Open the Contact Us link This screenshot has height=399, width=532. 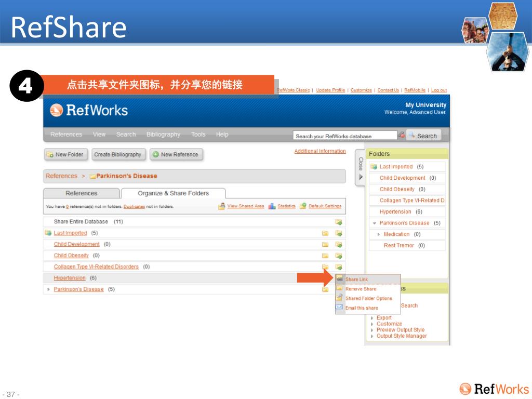(x=388, y=90)
